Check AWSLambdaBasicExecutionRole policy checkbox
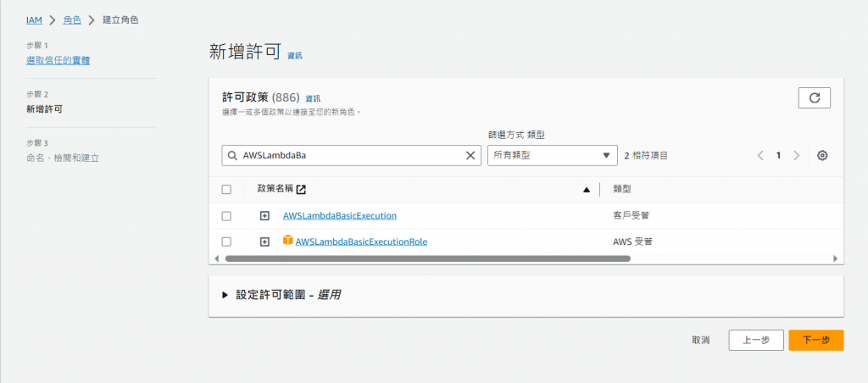Viewport: 868px width, 383px height. click(x=226, y=241)
